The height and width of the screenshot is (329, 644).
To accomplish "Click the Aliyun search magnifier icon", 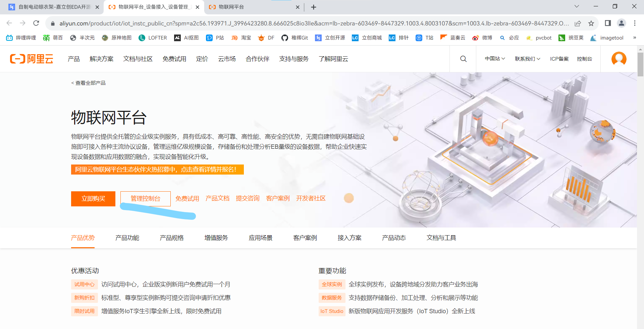I will tap(463, 59).
